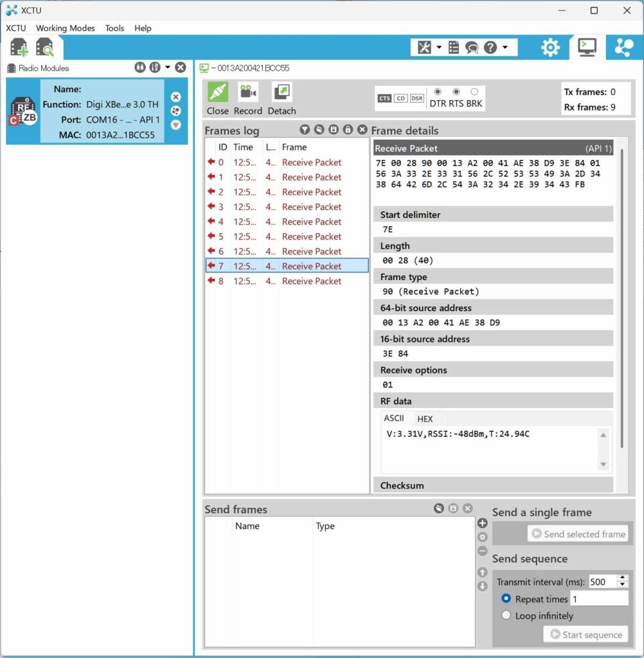Open the XCTU menu

[15, 28]
